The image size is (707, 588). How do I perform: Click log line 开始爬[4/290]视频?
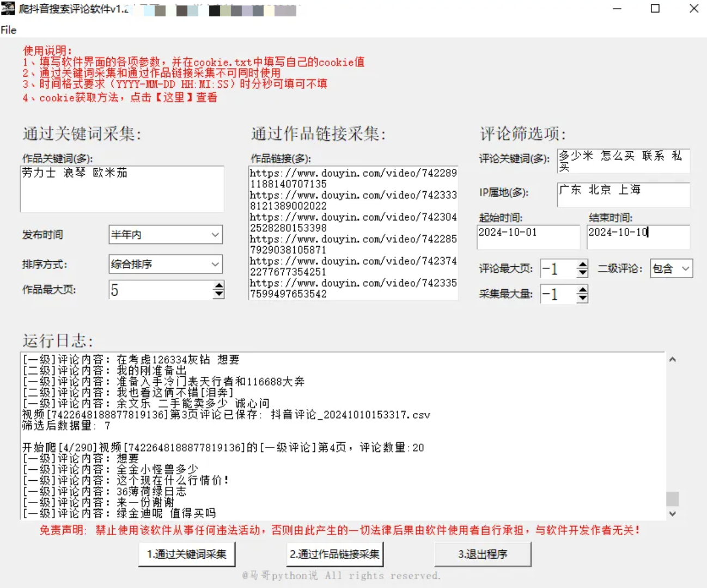point(223,448)
